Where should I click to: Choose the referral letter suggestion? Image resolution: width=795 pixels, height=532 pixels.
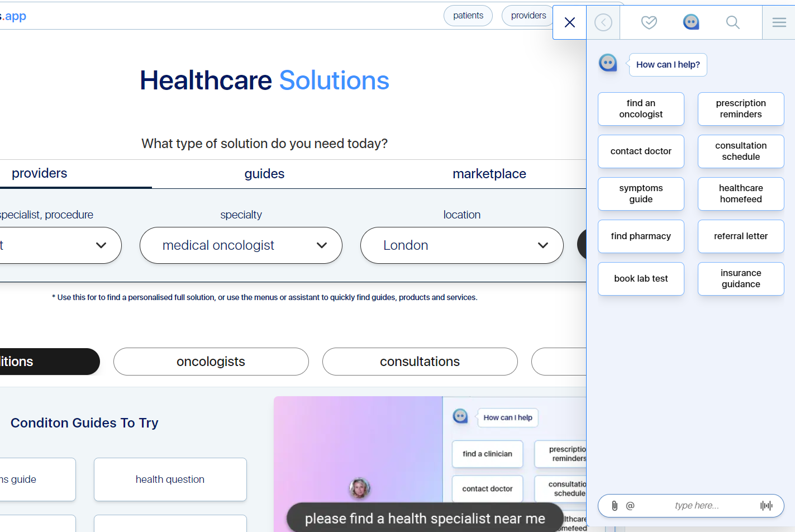click(741, 236)
